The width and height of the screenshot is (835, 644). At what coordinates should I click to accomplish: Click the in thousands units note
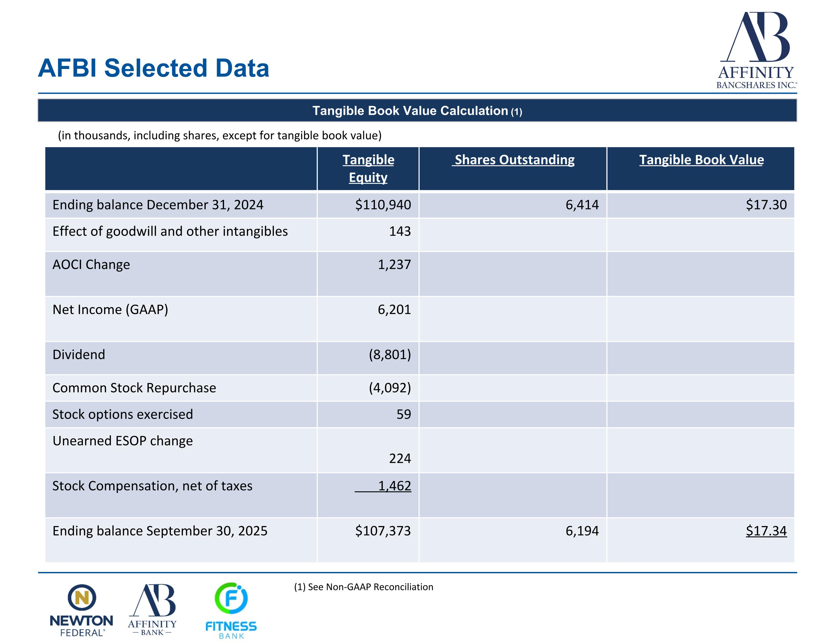tap(219, 135)
